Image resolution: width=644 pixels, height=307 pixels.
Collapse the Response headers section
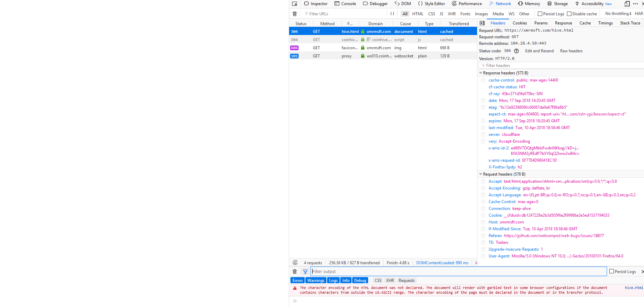pyautogui.click(x=480, y=73)
